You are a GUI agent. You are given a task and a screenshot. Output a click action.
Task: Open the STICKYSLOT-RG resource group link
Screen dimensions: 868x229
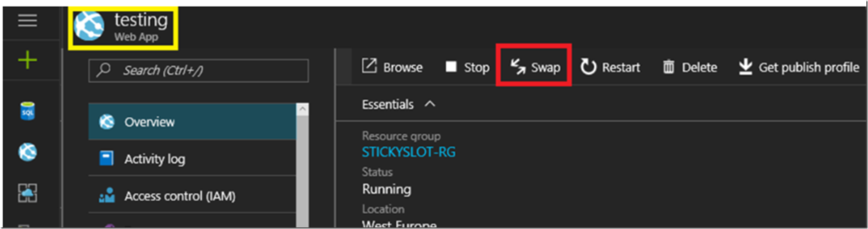tap(409, 152)
